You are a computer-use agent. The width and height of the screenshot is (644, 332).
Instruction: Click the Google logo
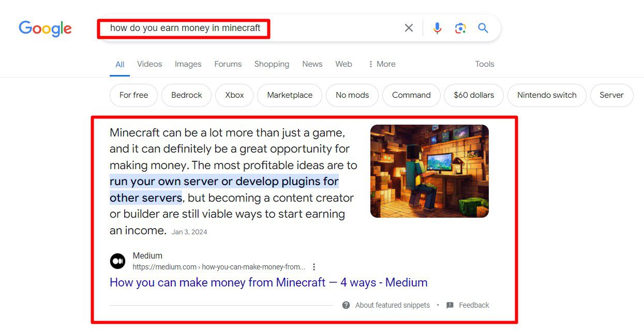tap(45, 28)
